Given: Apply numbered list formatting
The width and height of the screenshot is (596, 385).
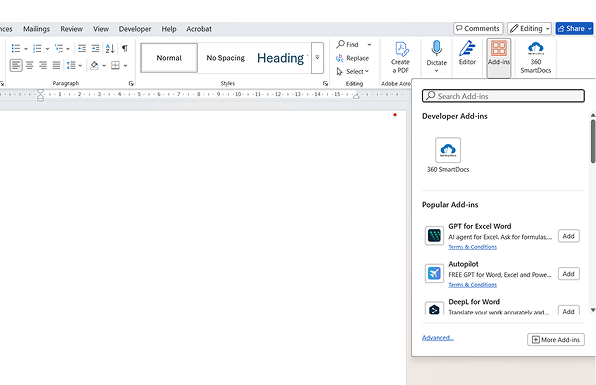Looking at the screenshot, I should coord(37,48).
